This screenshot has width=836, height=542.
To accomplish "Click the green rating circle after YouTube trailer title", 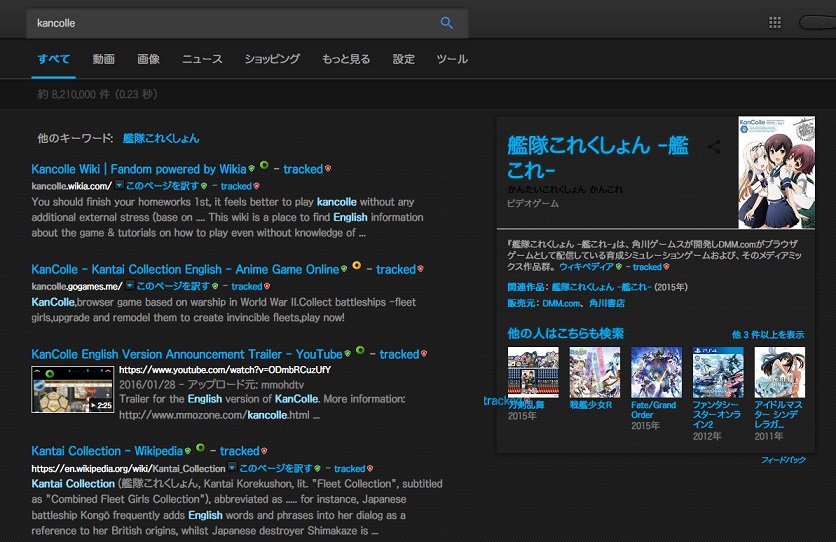I will [360, 350].
